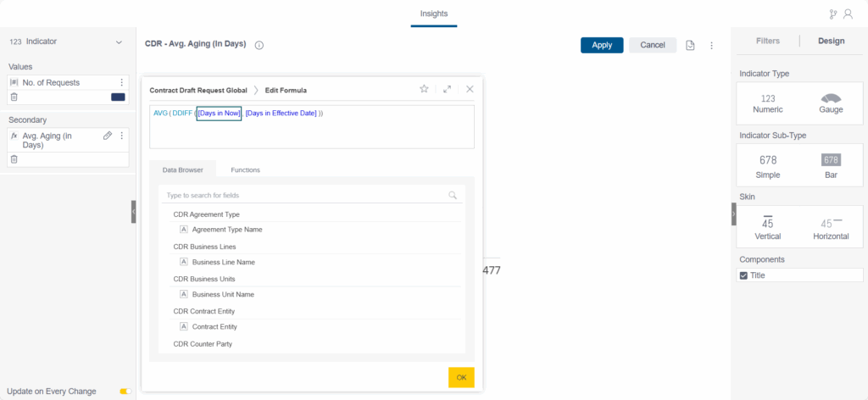This screenshot has width=868, height=400.
Task: Confirm the formula with OK button
Action: coord(461,378)
